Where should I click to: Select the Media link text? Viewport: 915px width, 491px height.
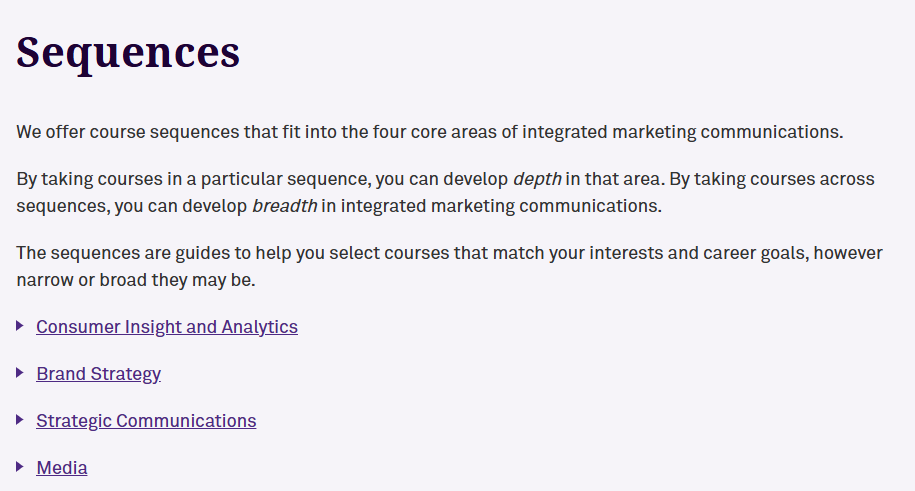[x=62, y=468]
